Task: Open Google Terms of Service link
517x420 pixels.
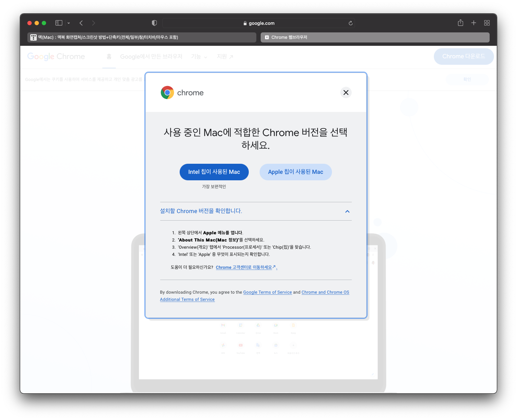Action: point(268,292)
